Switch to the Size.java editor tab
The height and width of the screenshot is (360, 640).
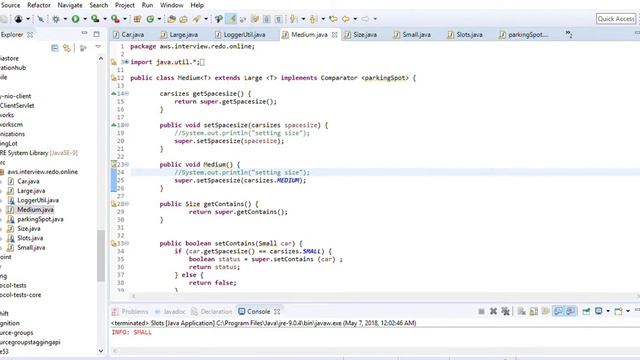point(361,35)
